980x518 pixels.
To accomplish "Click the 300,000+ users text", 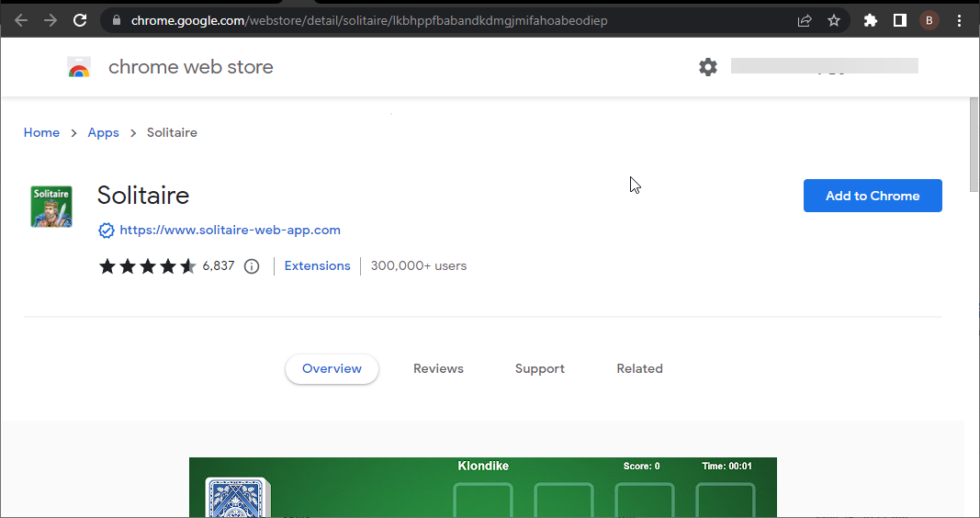I will coord(419,265).
